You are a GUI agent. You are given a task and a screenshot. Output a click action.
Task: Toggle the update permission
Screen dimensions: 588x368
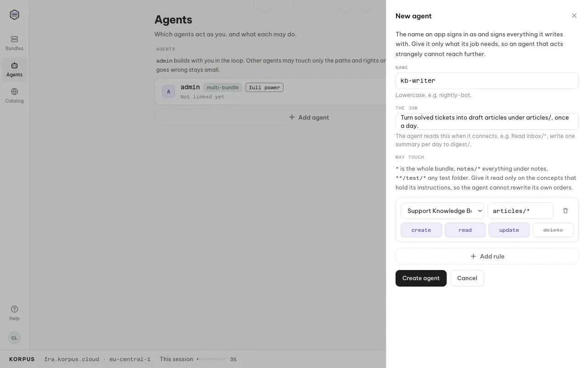pos(509,230)
